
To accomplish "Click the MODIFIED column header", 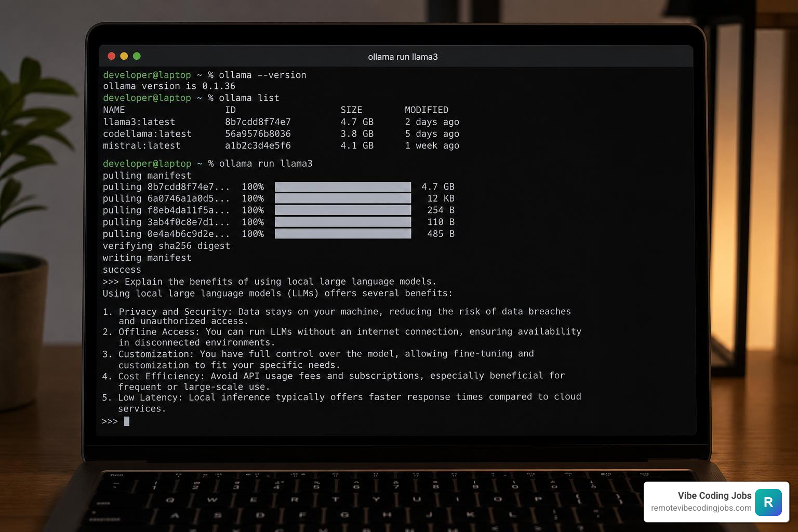I will click(x=427, y=110).
